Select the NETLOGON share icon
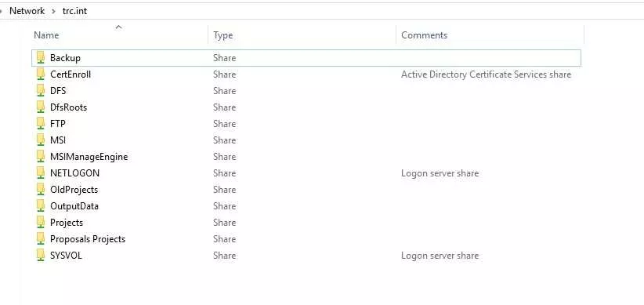This screenshot has width=644, height=305. coord(41,173)
